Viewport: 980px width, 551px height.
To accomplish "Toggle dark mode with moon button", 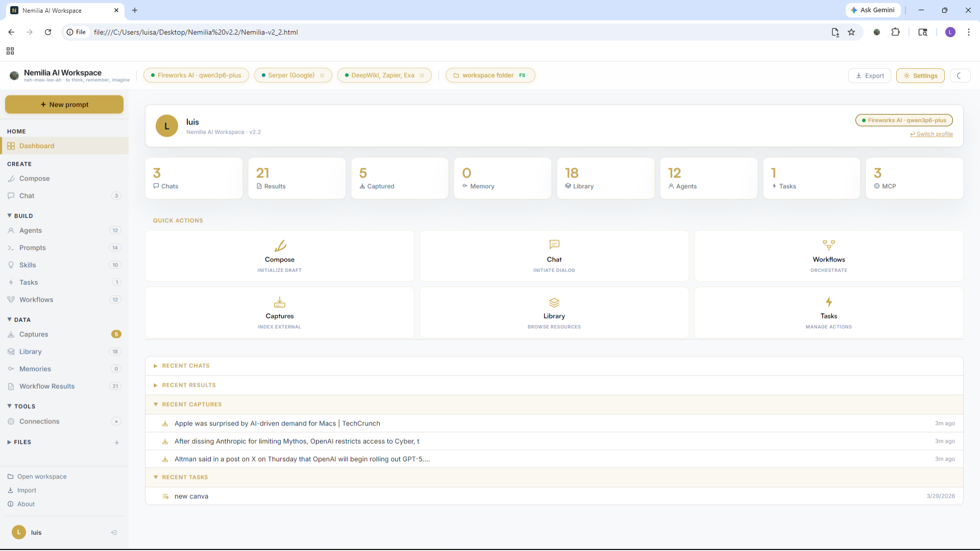I will click(960, 76).
